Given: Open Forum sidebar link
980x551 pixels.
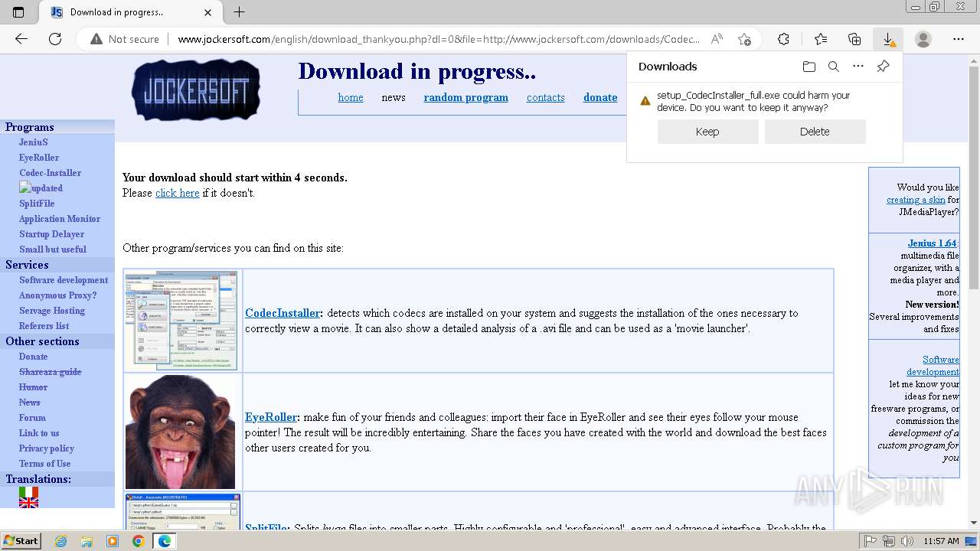Looking at the screenshot, I should (32, 418).
